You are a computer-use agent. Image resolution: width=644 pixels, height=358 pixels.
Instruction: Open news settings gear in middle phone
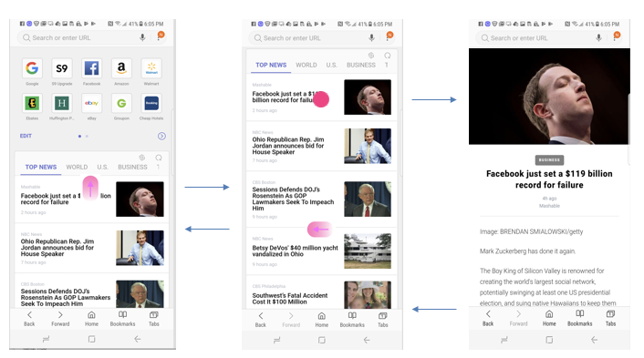371,55
